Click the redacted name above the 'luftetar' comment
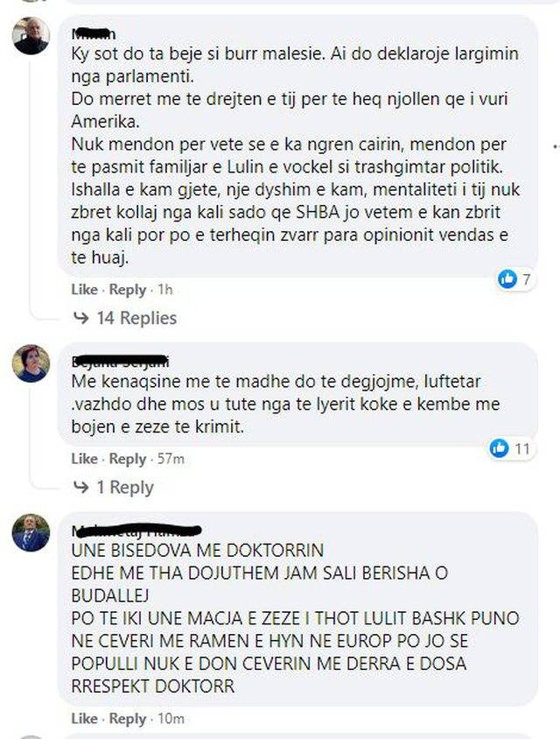This screenshot has width=560, height=739. coord(120,362)
